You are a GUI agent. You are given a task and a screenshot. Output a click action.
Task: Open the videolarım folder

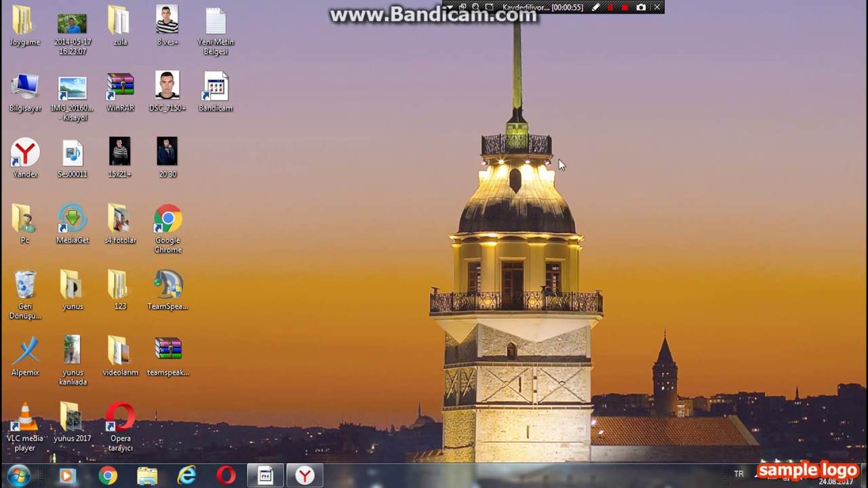pyautogui.click(x=120, y=357)
